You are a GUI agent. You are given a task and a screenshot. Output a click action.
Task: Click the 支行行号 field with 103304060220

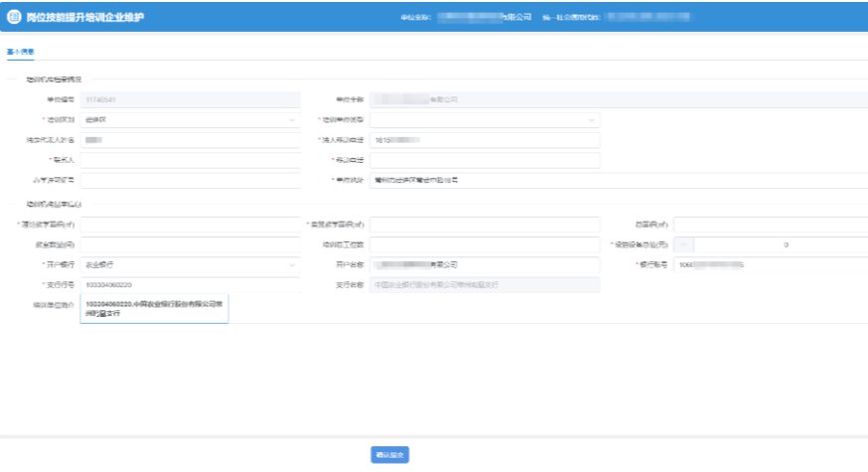190,285
